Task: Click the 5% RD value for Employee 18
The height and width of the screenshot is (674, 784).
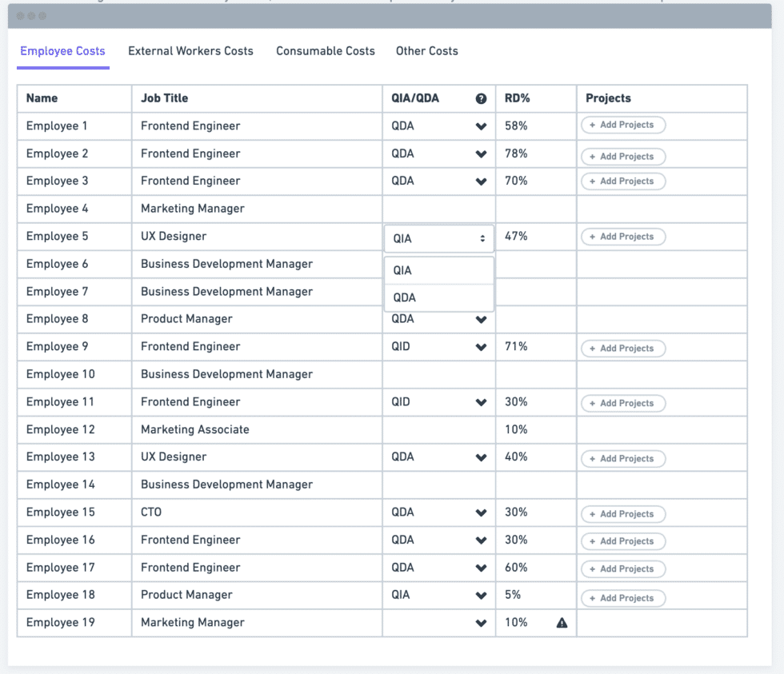Action: click(513, 595)
